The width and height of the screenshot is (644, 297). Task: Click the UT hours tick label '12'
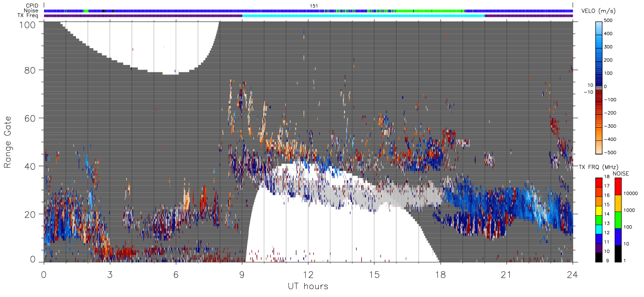(x=308, y=274)
